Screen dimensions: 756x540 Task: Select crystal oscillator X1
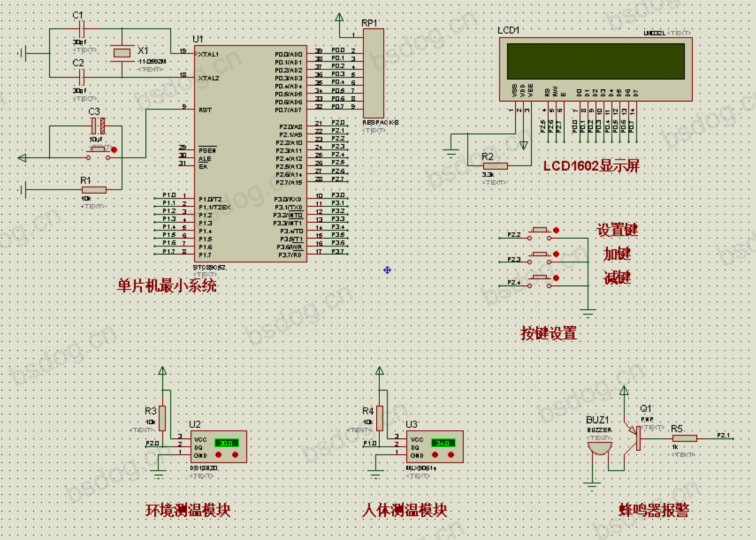coord(122,53)
